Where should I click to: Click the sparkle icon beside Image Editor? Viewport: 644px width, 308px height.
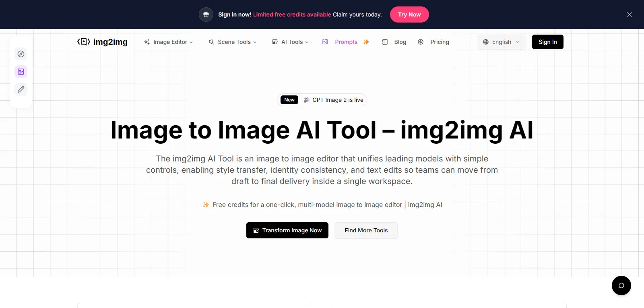pos(147,42)
